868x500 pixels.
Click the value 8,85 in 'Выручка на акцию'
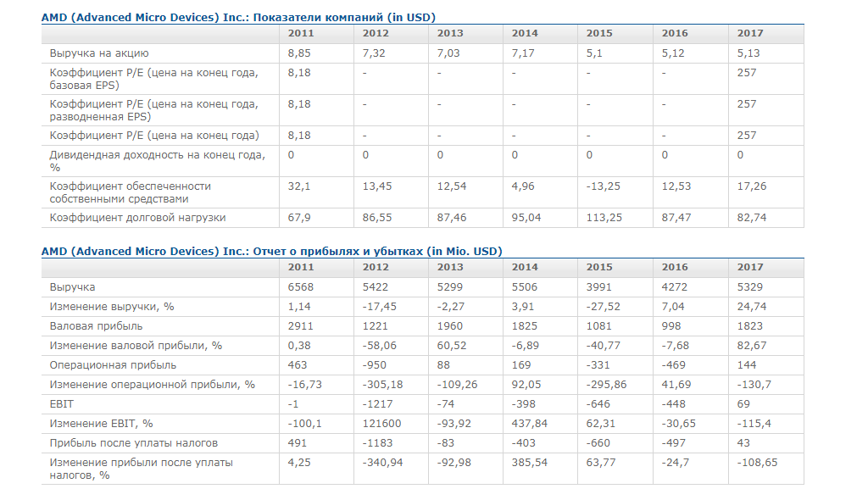coord(299,53)
